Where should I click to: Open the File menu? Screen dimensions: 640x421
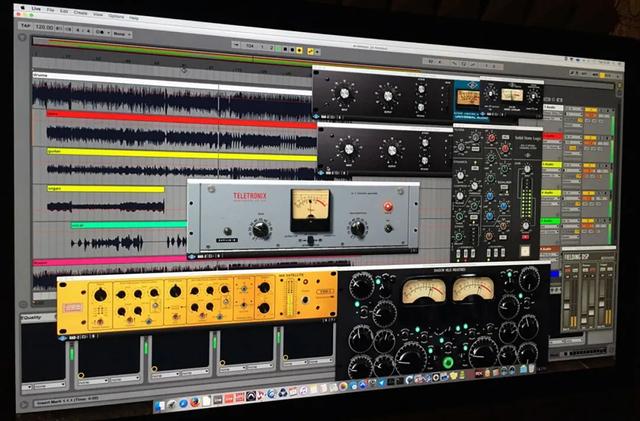[51, 9]
